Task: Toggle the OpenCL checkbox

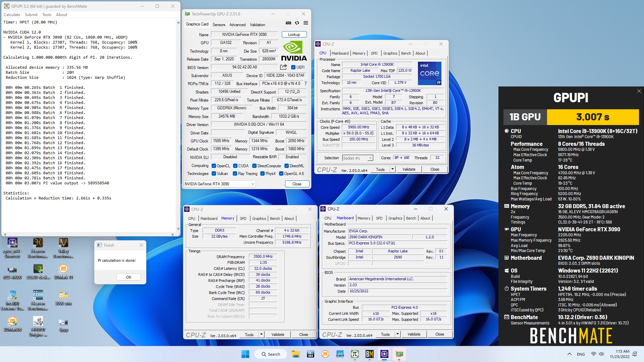Action: (214, 166)
